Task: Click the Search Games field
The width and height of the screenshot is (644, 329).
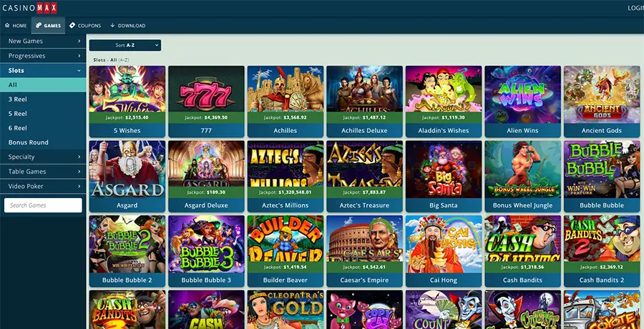Action: (x=43, y=205)
